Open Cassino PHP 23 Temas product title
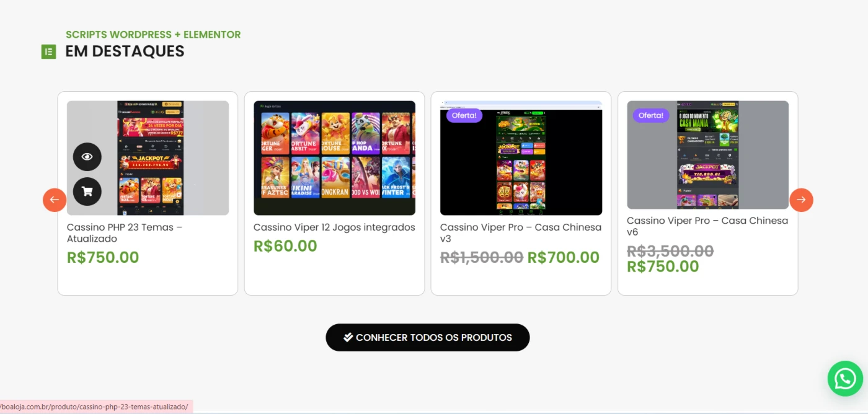Screen dimensions: 868x414 coord(125,233)
